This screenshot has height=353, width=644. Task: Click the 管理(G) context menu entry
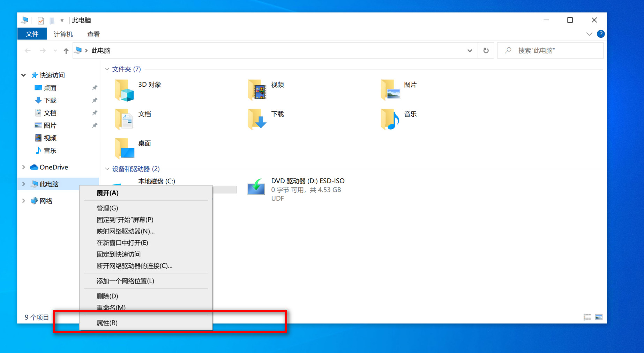click(107, 208)
